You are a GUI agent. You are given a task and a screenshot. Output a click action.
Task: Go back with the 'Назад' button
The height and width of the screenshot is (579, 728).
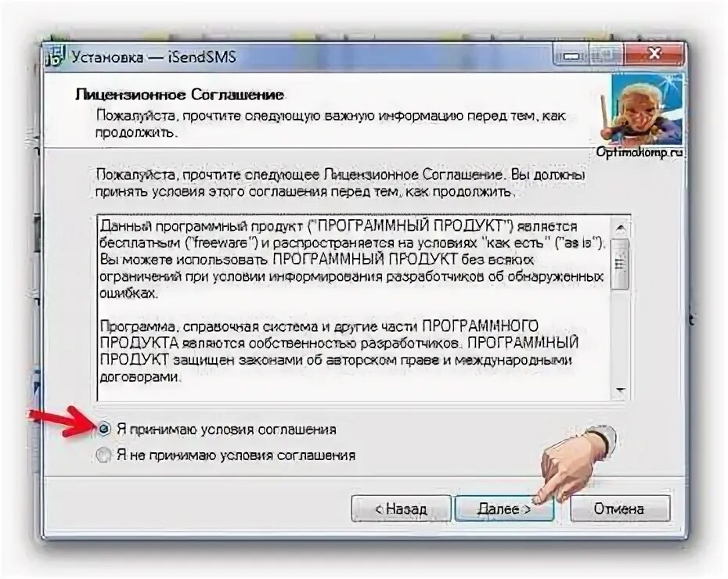[x=401, y=509]
